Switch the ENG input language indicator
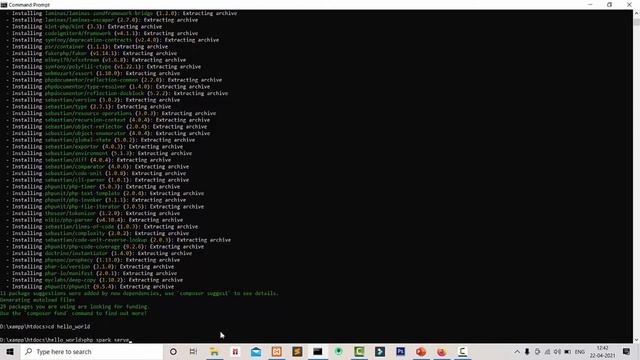The height and width of the screenshot is (360, 640). [580, 351]
